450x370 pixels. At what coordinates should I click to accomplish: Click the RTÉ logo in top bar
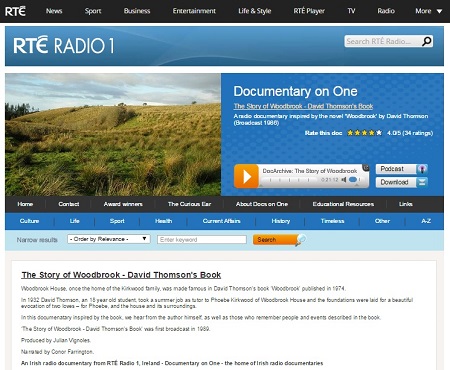pos(15,11)
